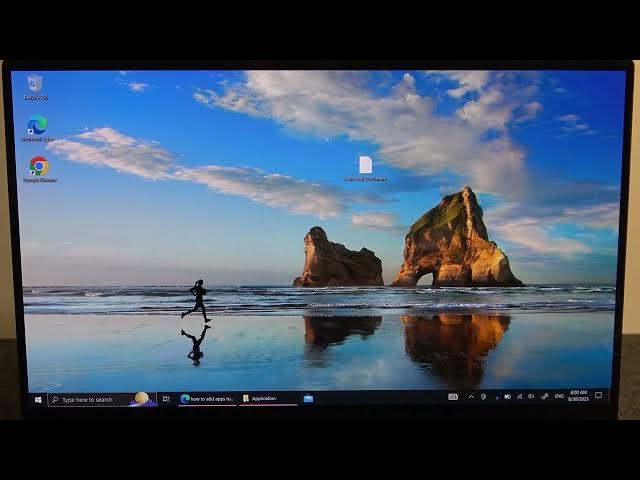Switch to Edge 'how to add apps' window
640x480 pixels.
(x=208, y=398)
